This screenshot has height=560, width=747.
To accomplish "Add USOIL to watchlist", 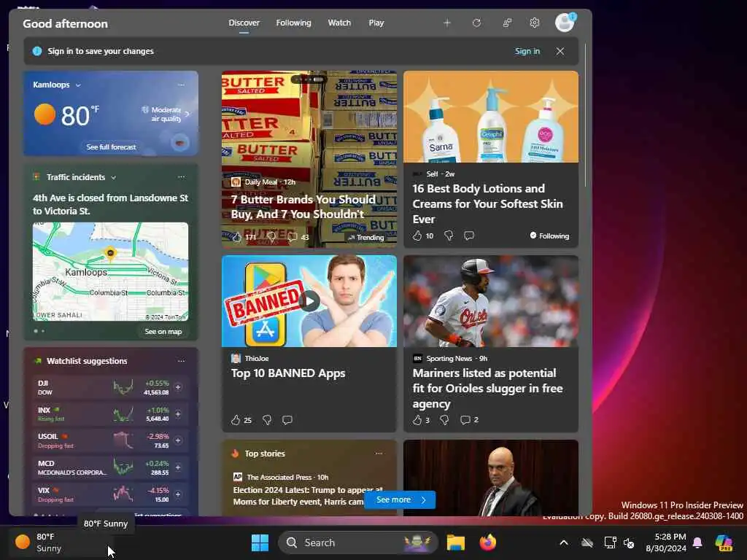I will click(178, 441).
